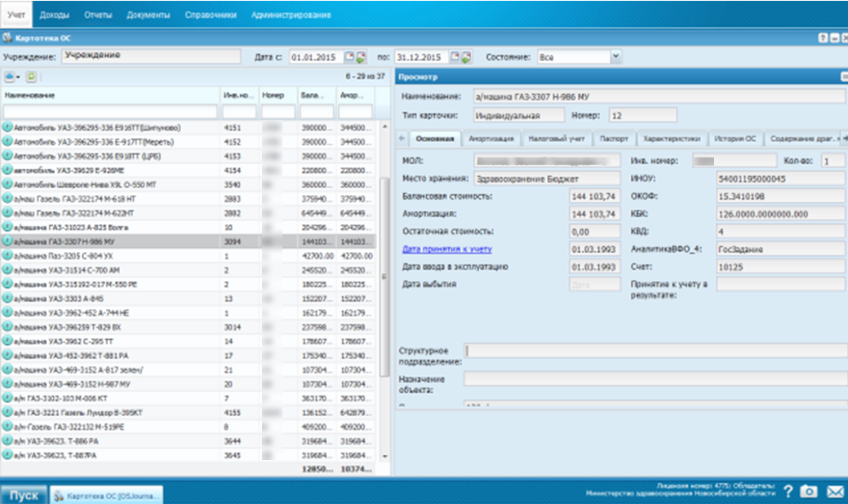Activate the Картотека ОС [OSJourna... taskbar button
The height and width of the screenshot is (504, 848).
tap(107, 495)
